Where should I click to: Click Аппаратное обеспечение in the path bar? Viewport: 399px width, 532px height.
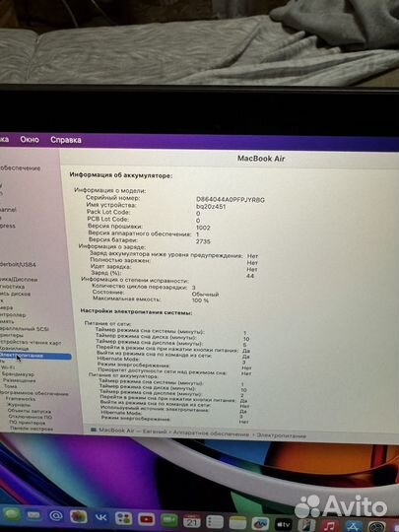coord(212,433)
